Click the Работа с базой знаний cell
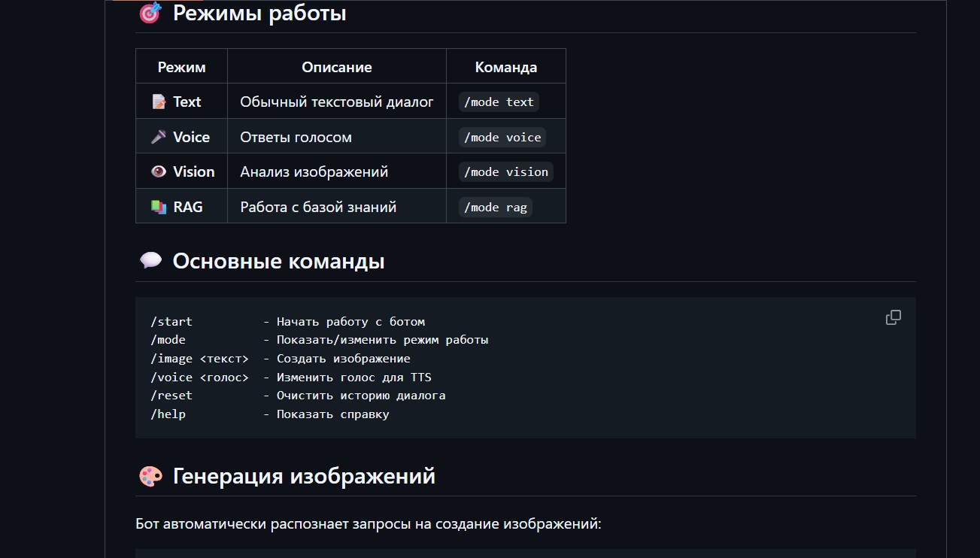This screenshot has width=980, height=558. (318, 207)
